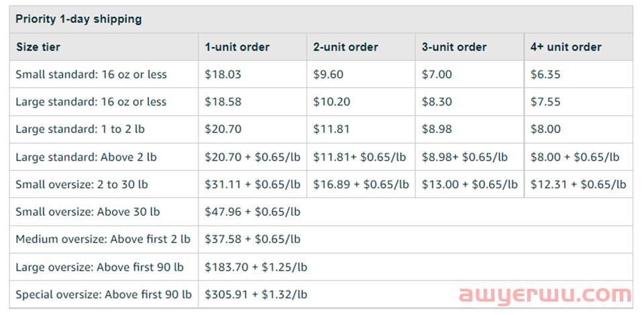Select the Large standard: 1 to 2 lb label

(x=80, y=129)
